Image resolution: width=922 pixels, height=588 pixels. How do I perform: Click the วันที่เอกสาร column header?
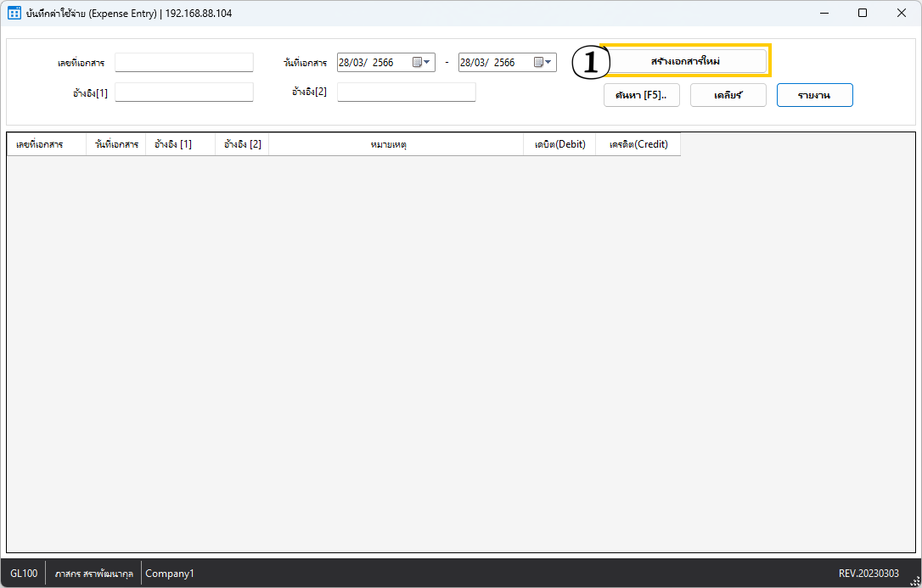[x=116, y=145]
